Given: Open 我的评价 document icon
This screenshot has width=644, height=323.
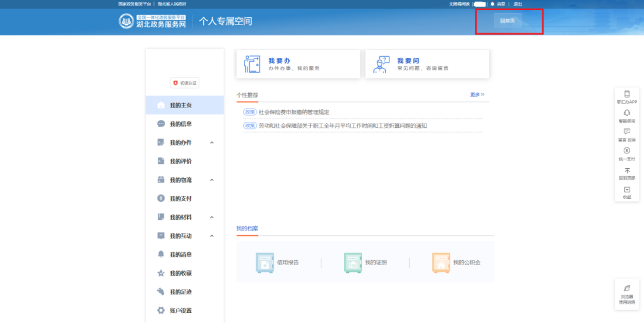Looking at the screenshot, I should (x=161, y=161).
